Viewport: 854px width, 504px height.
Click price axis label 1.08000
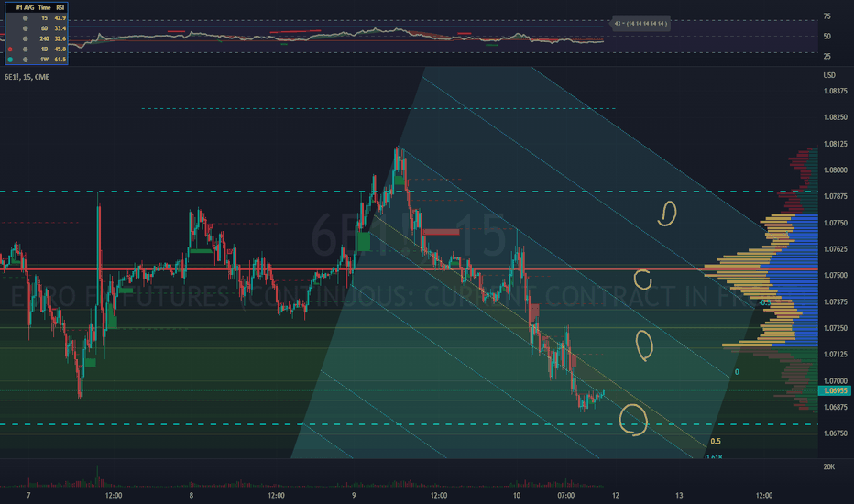point(835,170)
